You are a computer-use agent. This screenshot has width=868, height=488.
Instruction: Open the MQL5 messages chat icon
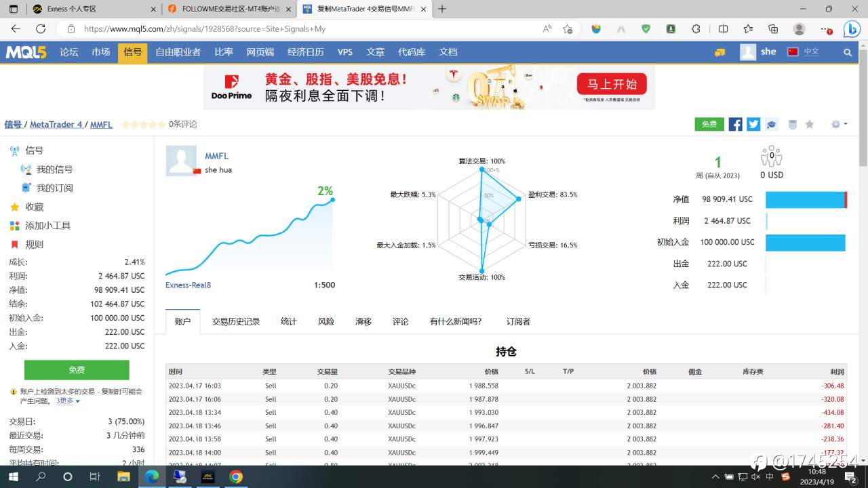[x=719, y=52]
